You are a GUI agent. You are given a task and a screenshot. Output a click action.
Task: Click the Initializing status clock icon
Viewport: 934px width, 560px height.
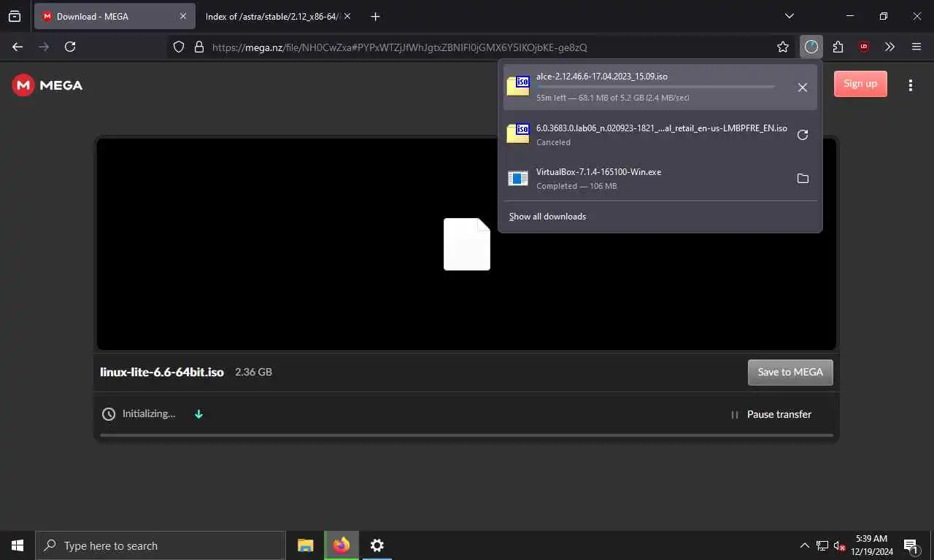pos(109,414)
